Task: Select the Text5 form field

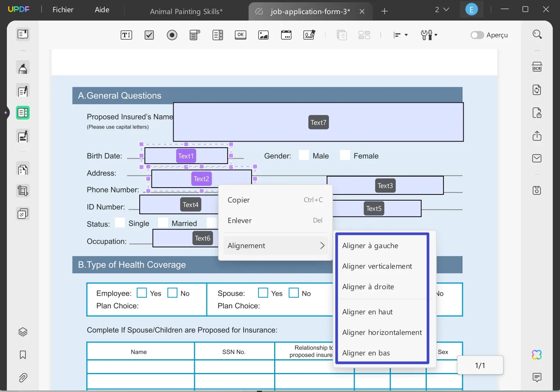Action: [x=377, y=209]
